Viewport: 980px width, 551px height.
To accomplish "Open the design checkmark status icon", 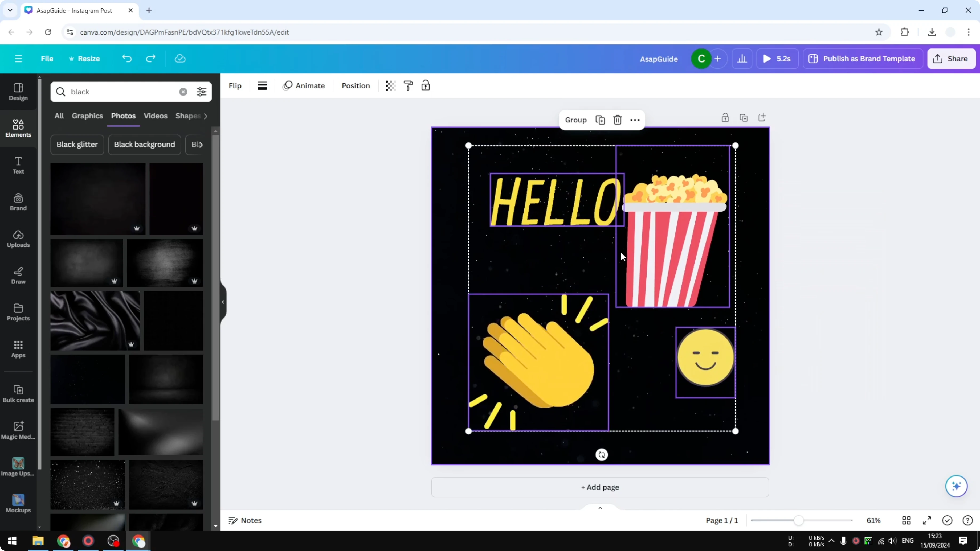I will pos(947,520).
